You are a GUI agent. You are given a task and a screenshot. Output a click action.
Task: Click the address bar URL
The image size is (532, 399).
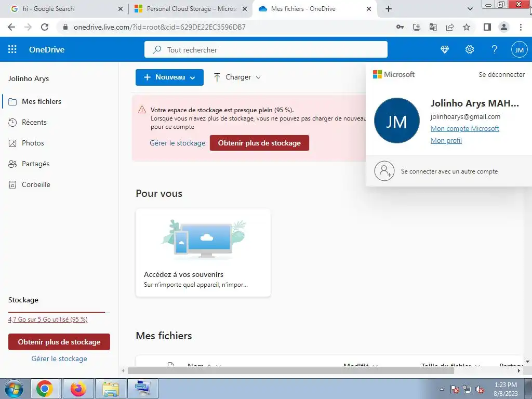(159, 27)
